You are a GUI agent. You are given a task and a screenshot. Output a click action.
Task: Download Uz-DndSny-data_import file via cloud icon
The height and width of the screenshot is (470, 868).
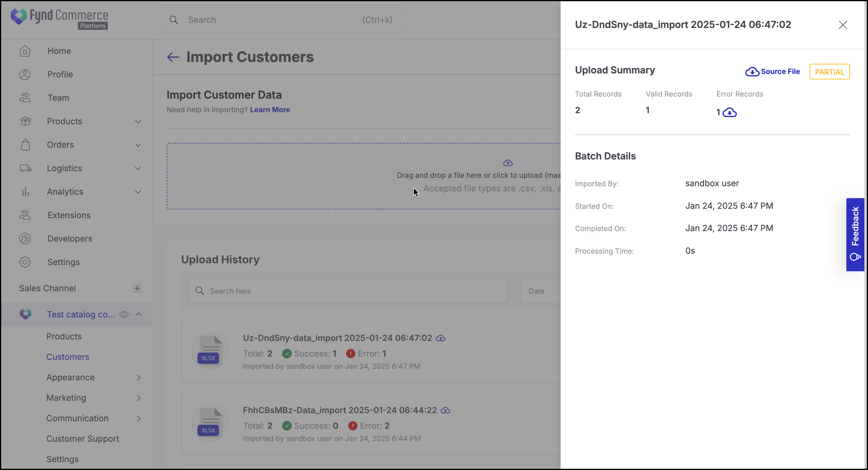pos(441,338)
